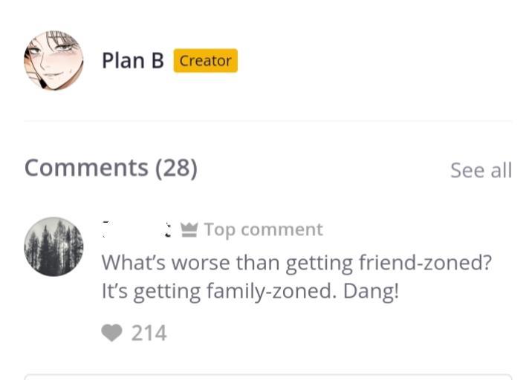Click the divider line below Plan B

(x=267, y=120)
